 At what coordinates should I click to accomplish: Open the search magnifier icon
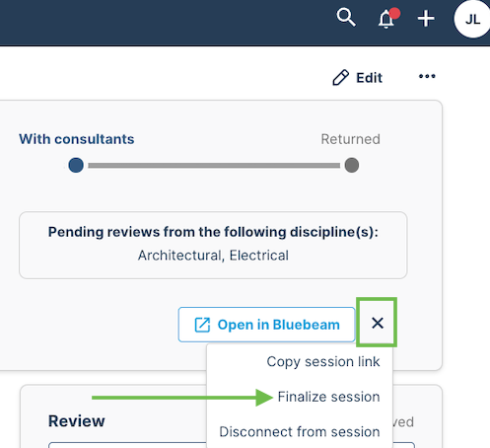(346, 18)
